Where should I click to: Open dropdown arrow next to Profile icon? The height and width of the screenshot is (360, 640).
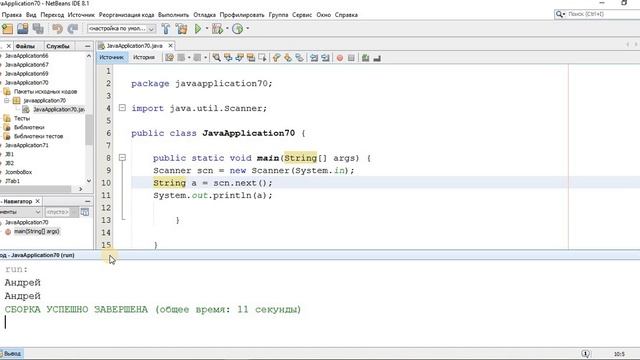click(x=247, y=29)
